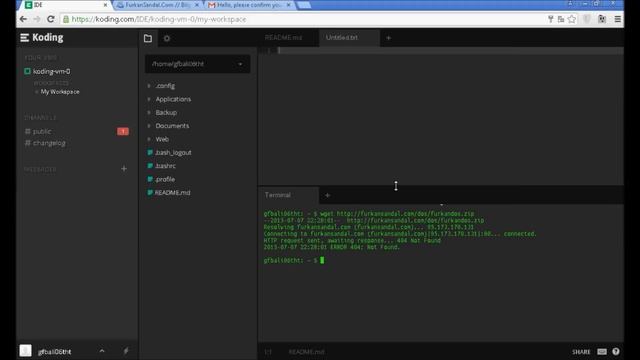640x360 pixels.
Task: Open the help question mark icon
Action: pyautogui.click(x=616, y=351)
